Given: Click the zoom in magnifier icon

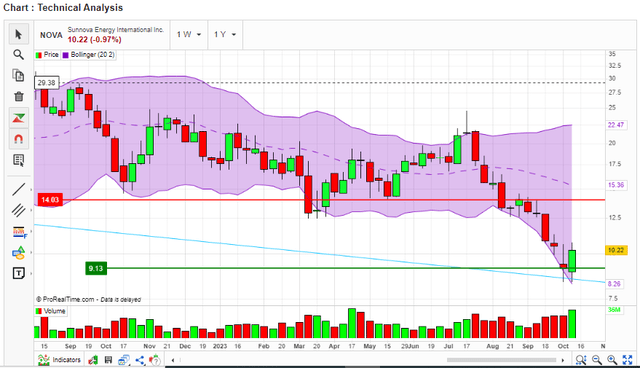Looking at the screenshot, I should 612,360.
